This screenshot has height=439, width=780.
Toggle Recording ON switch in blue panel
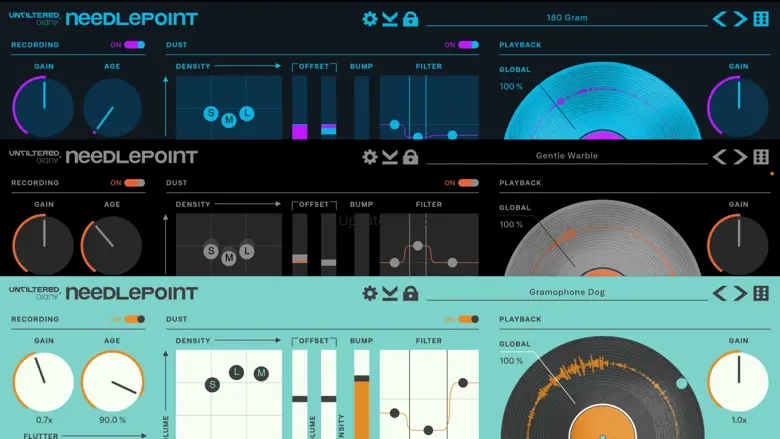point(134,45)
